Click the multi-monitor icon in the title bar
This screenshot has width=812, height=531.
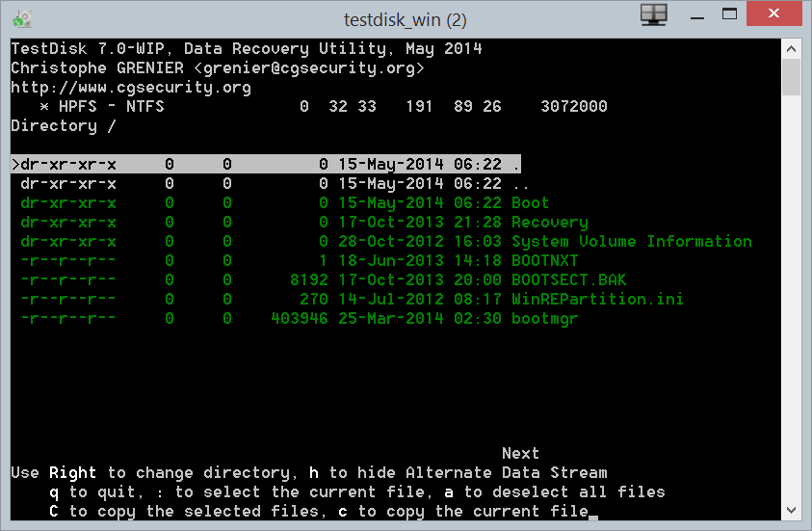tap(654, 14)
